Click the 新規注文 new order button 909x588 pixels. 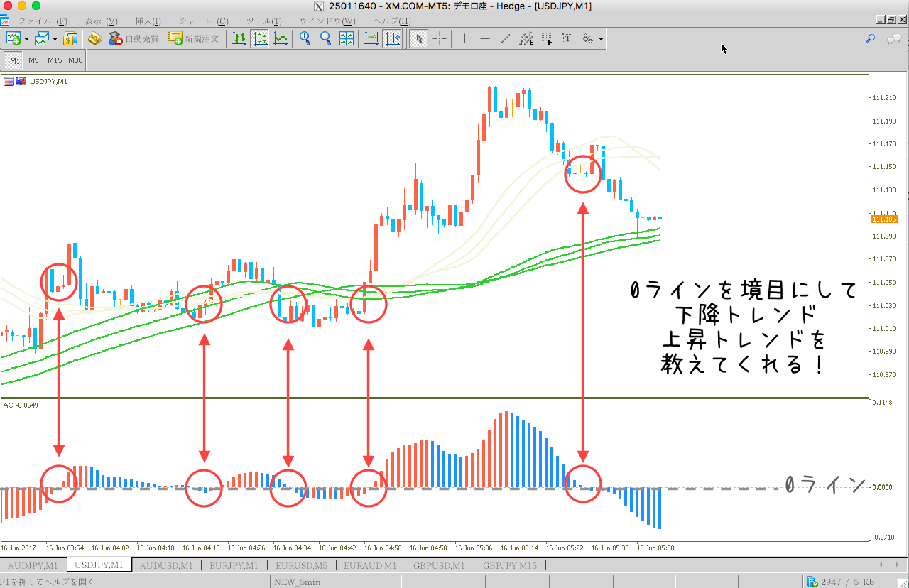click(194, 39)
